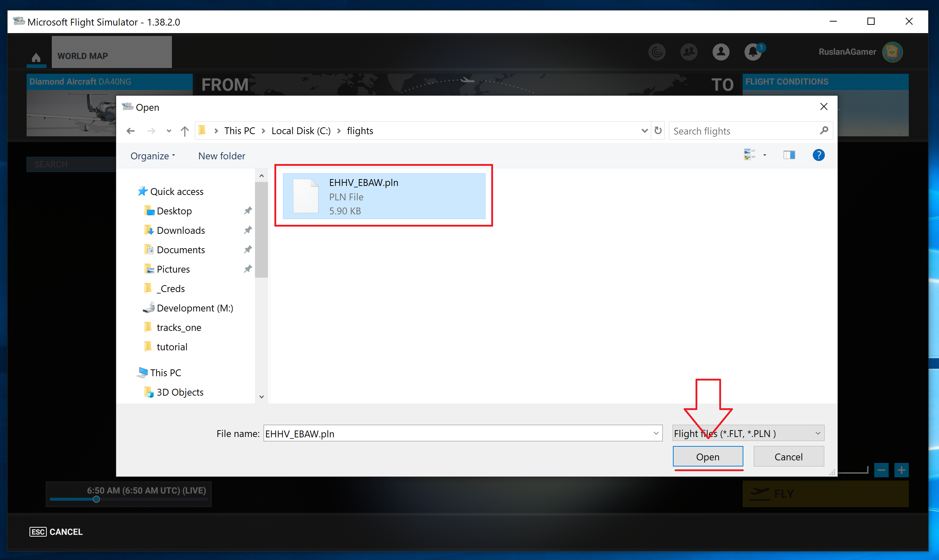Open the Flight files type filter
This screenshot has width=939, height=560.
[x=748, y=434]
